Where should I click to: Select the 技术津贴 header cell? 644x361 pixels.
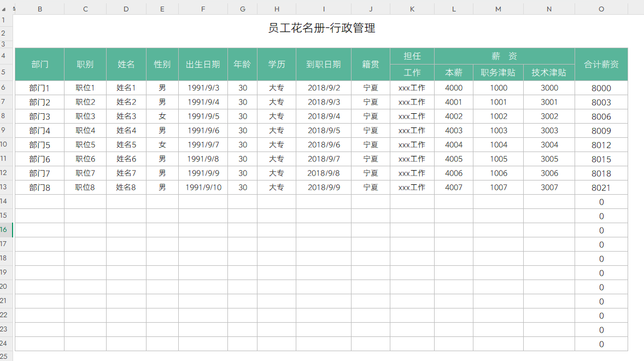[x=548, y=72]
